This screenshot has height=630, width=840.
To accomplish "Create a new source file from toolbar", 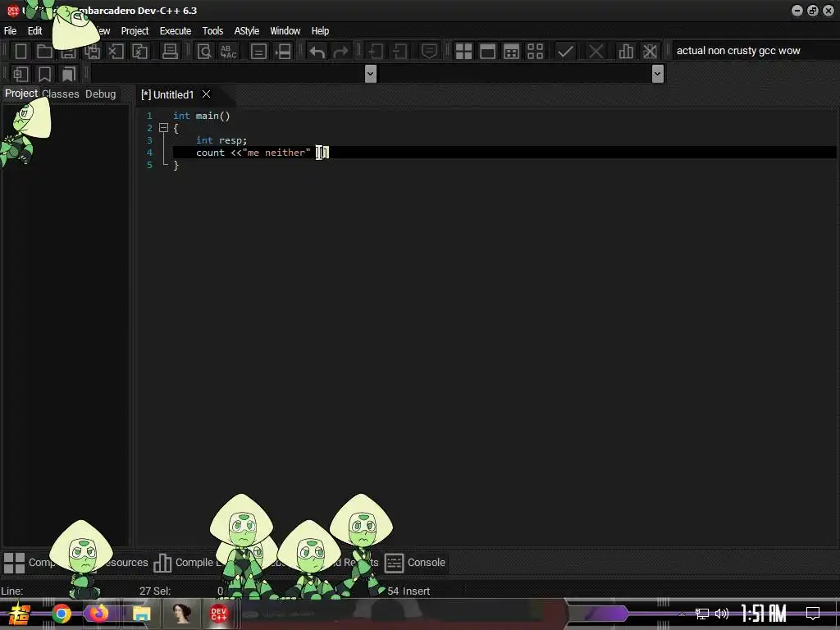I will click(21, 52).
